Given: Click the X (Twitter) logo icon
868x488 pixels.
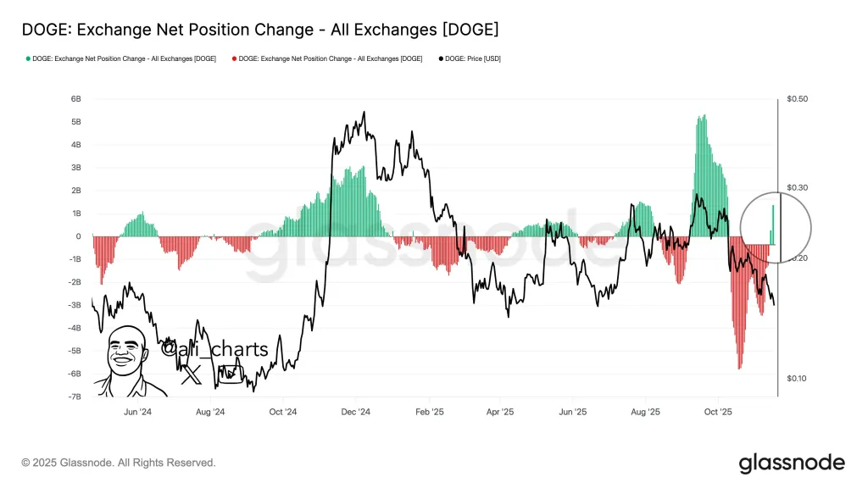Looking at the screenshot, I should pos(192,374).
